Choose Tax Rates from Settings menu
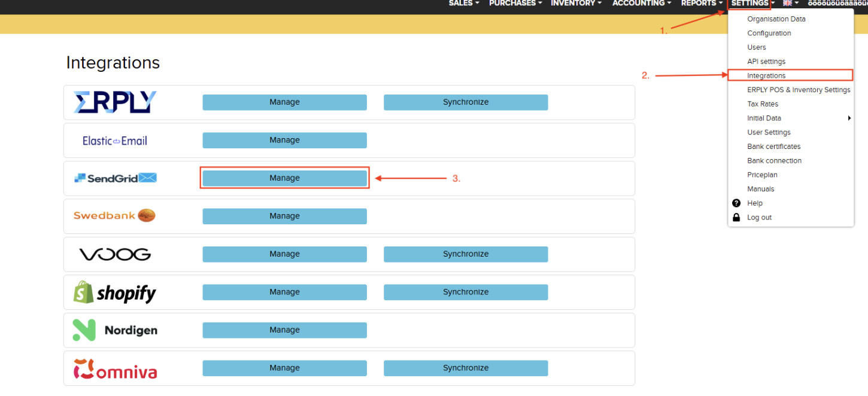 point(763,104)
